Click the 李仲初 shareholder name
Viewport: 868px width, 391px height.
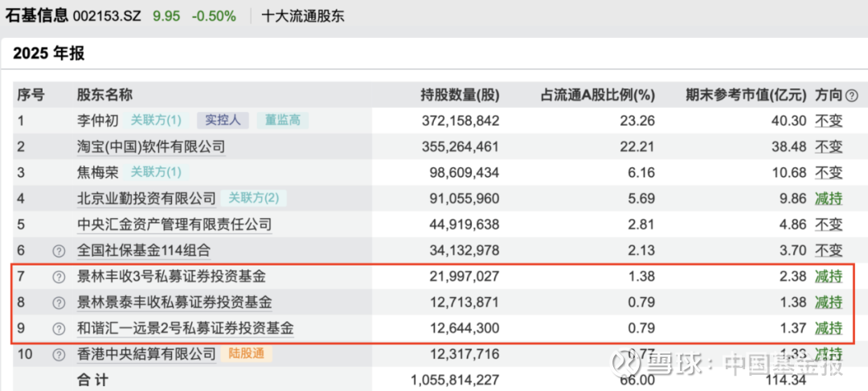(99, 121)
